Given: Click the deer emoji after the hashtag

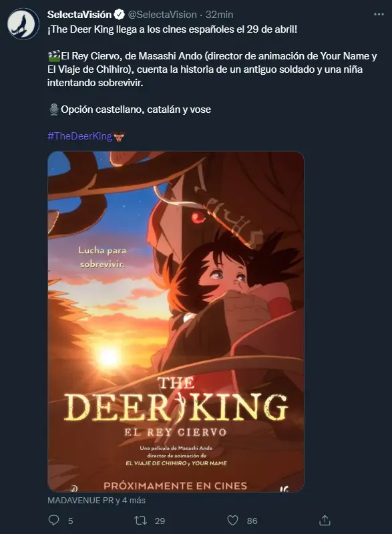Looking at the screenshot, I should [119, 136].
